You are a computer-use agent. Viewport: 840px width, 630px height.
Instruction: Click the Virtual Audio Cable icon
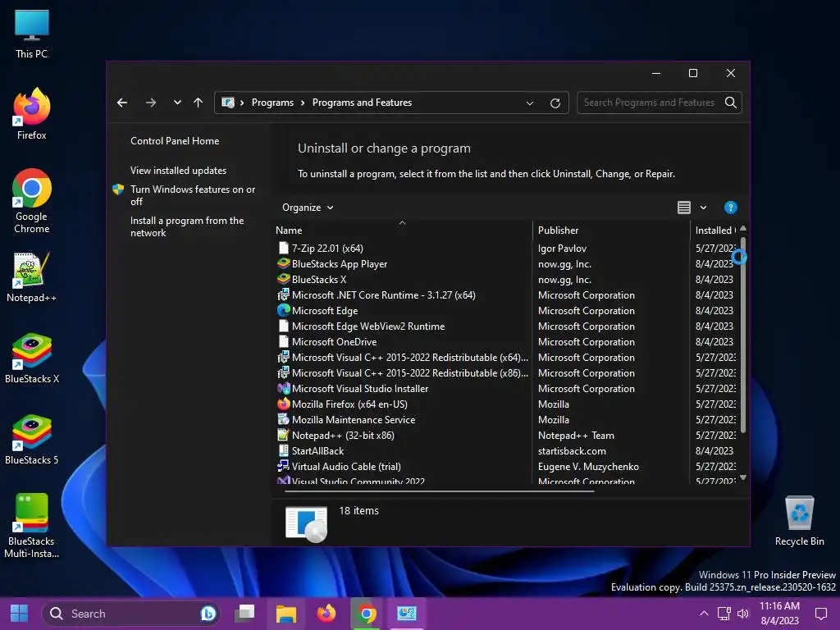coord(283,466)
